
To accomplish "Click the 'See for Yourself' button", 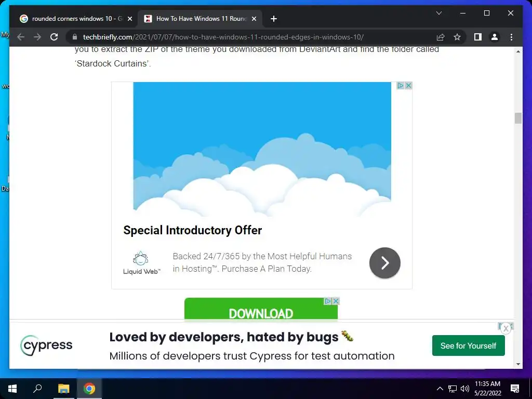I will pos(468,345).
